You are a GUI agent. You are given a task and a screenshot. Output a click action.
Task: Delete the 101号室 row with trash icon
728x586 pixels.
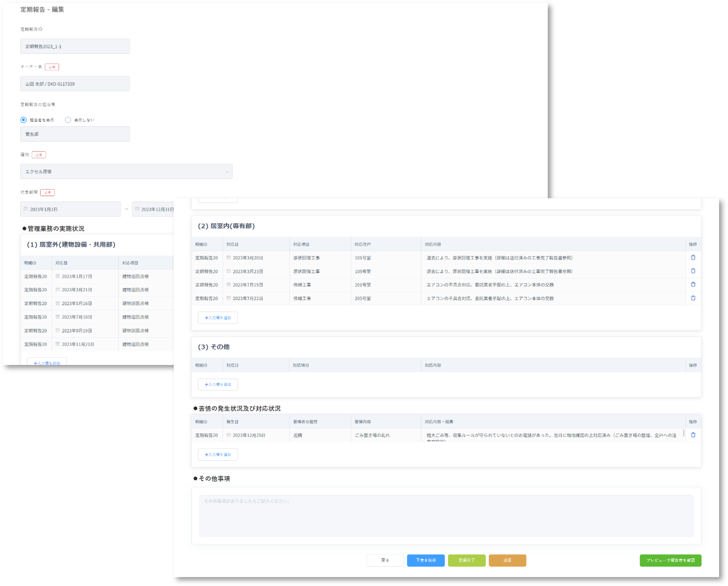click(x=693, y=257)
